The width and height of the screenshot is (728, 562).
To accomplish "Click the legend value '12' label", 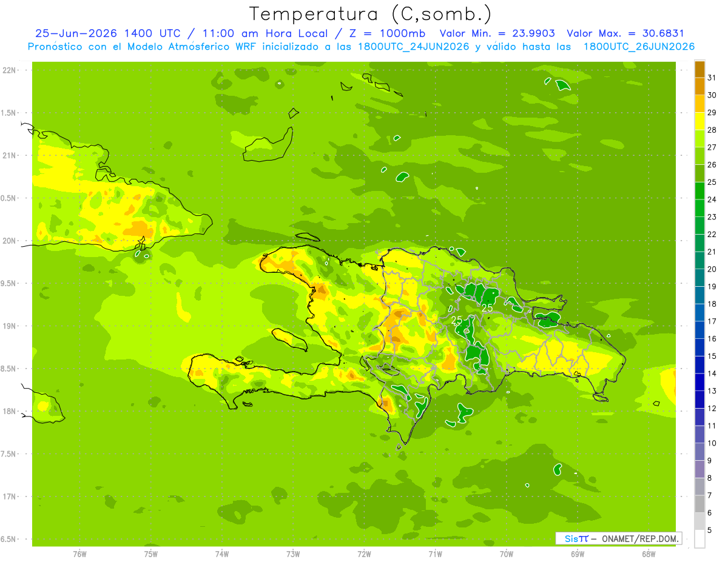I will pos(712,408).
